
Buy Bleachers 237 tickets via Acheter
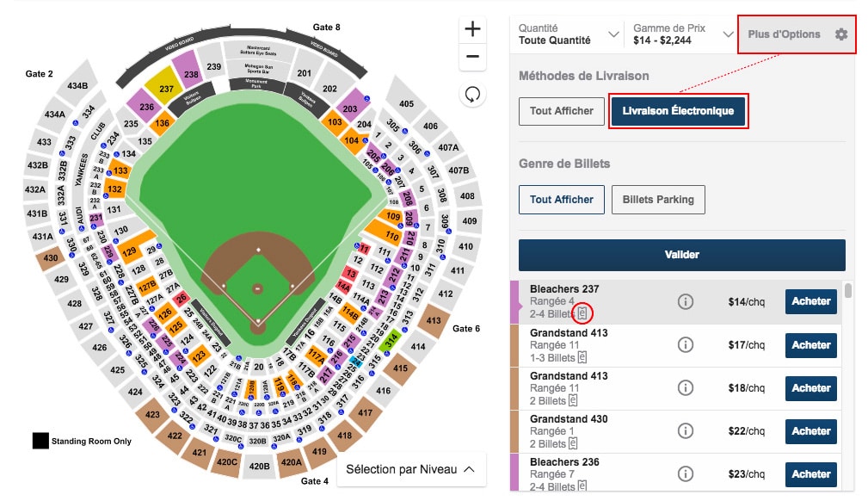coord(811,301)
